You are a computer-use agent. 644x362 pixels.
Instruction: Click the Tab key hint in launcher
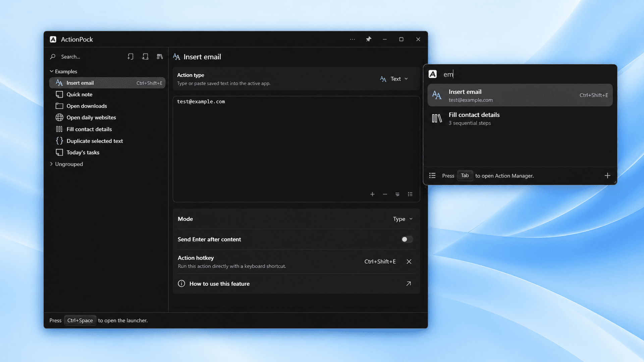pos(465,176)
